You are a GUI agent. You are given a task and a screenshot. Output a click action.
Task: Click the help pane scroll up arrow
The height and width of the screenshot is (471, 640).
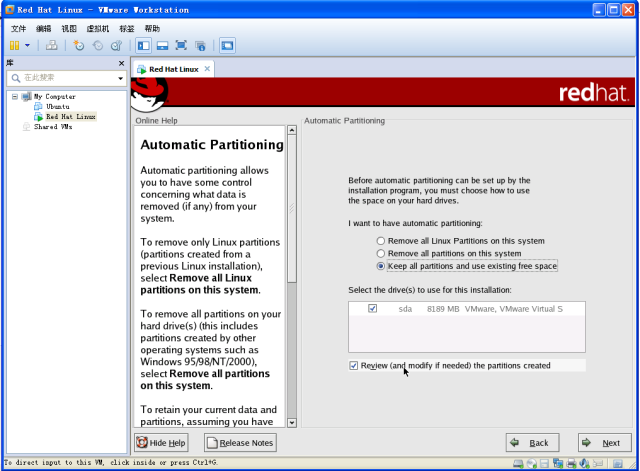coord(292,130)
